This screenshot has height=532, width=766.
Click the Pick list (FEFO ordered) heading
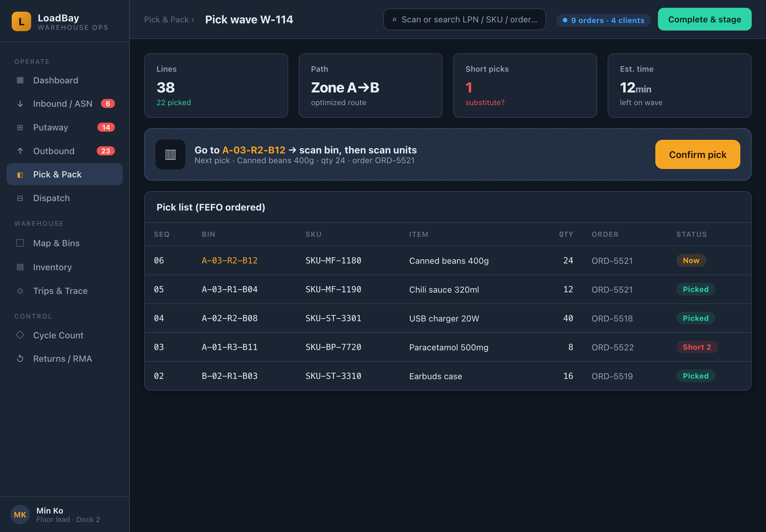tap(211, 207)
